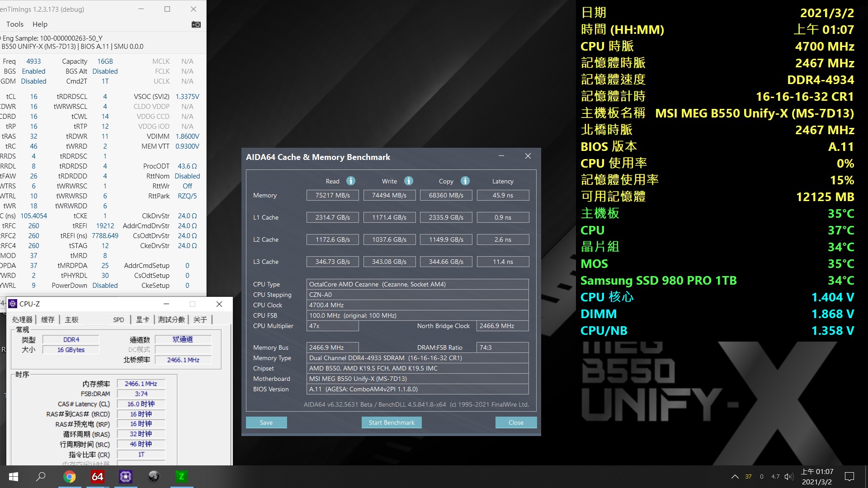Switch to CPU-Z in the taskbar

click(x=126, y=477)
